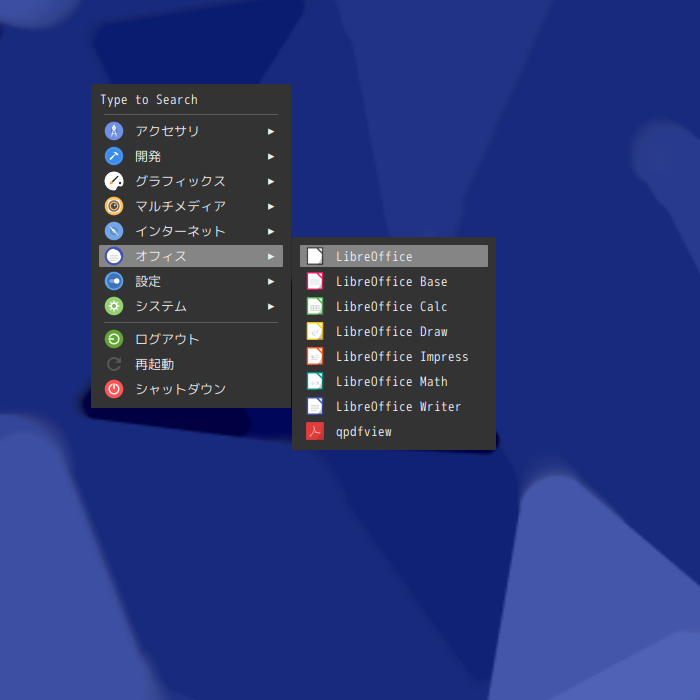Expand the システム submenu arrow
The height and width of the screenshot is (700, 700).
point(271,306)
